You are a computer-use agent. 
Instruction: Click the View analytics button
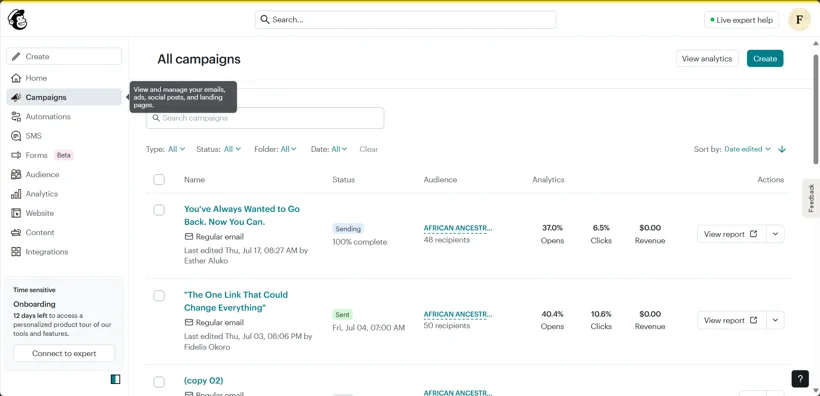[x=707, y=59]
